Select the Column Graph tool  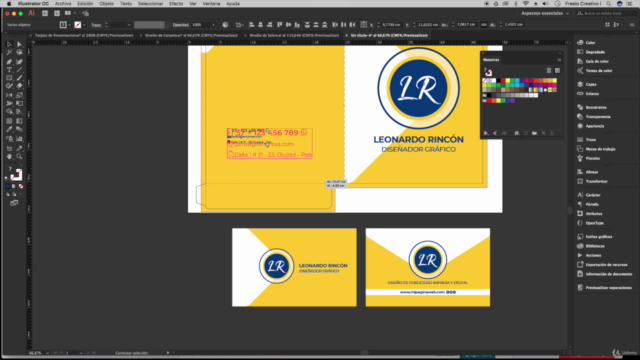tap(19, 139)
